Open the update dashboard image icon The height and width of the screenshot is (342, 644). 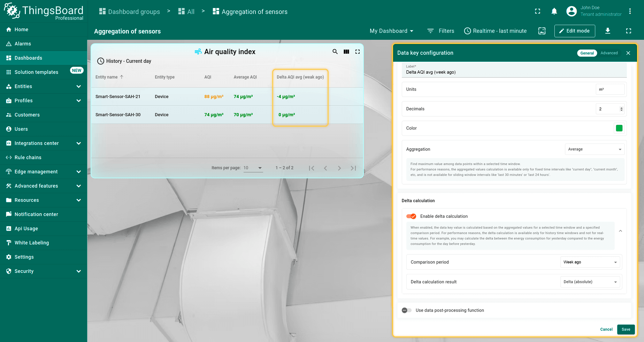click(x=542, y=31)
